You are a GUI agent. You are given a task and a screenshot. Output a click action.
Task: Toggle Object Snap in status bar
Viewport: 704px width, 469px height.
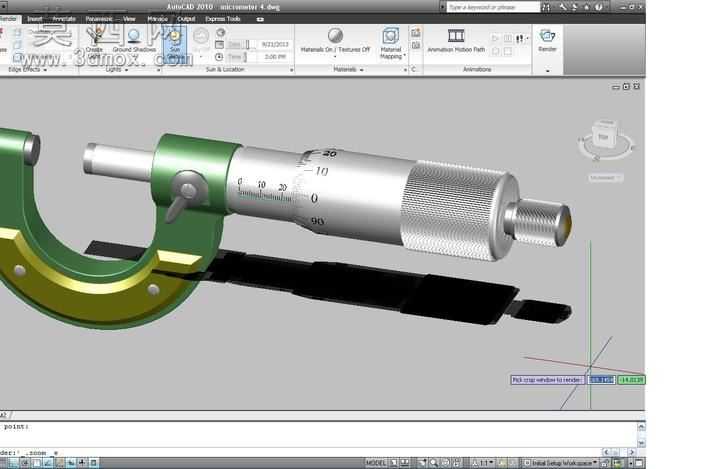click(x=37, y=462)
